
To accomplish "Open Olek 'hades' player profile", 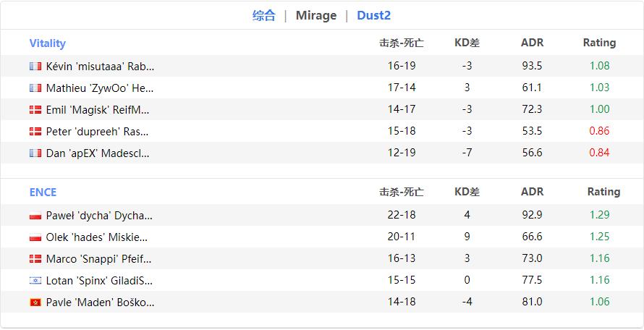I will coord(96,237).
